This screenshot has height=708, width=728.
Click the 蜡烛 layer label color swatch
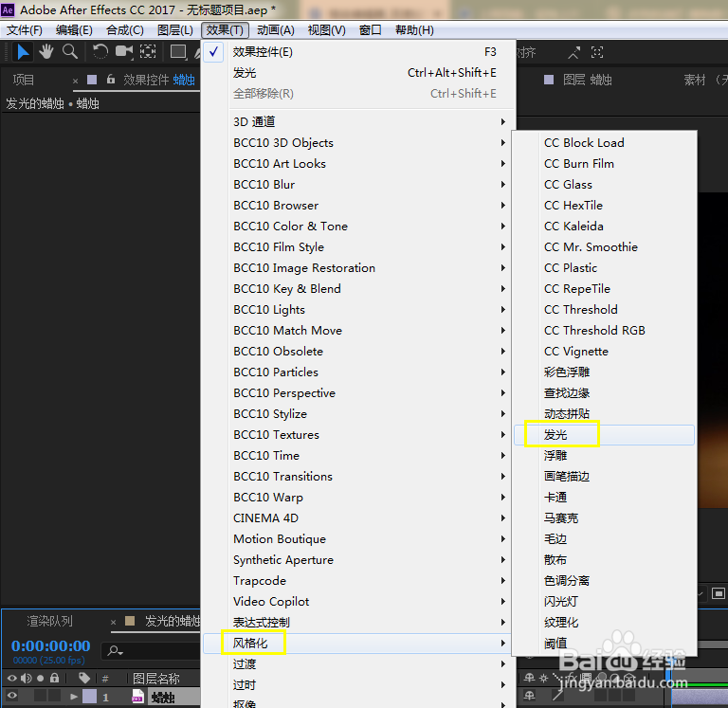coord(90,697)
